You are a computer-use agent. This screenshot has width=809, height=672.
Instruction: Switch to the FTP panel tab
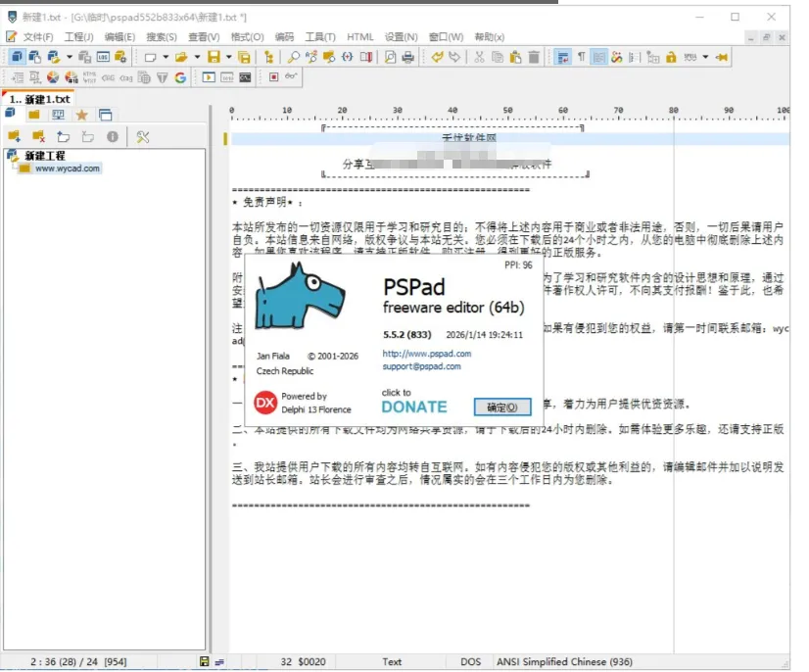coord(58,115)
